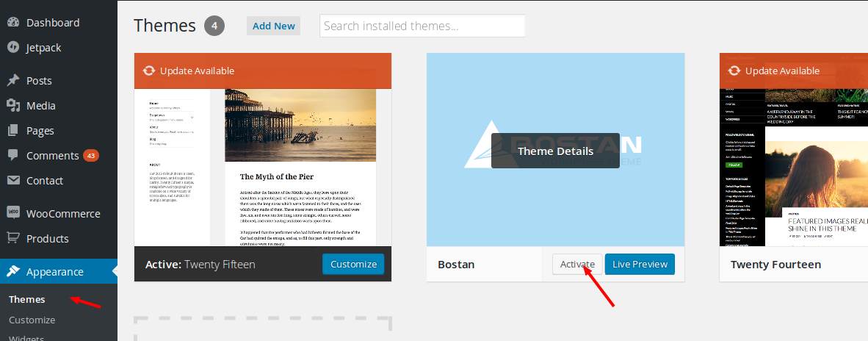Click the Pages icon in sidebar
868x341 pixels.
[13, 131]
